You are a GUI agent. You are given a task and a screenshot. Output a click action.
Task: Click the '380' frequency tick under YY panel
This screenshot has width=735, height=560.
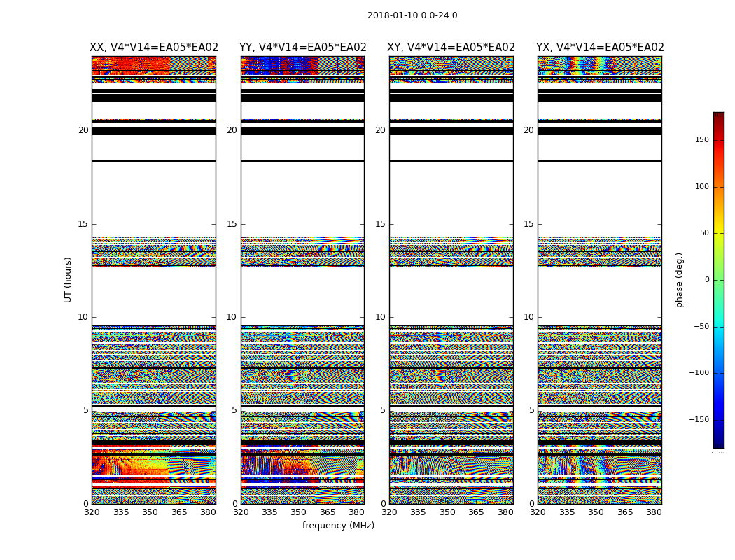pyautogui.click(x=357, y=512)
